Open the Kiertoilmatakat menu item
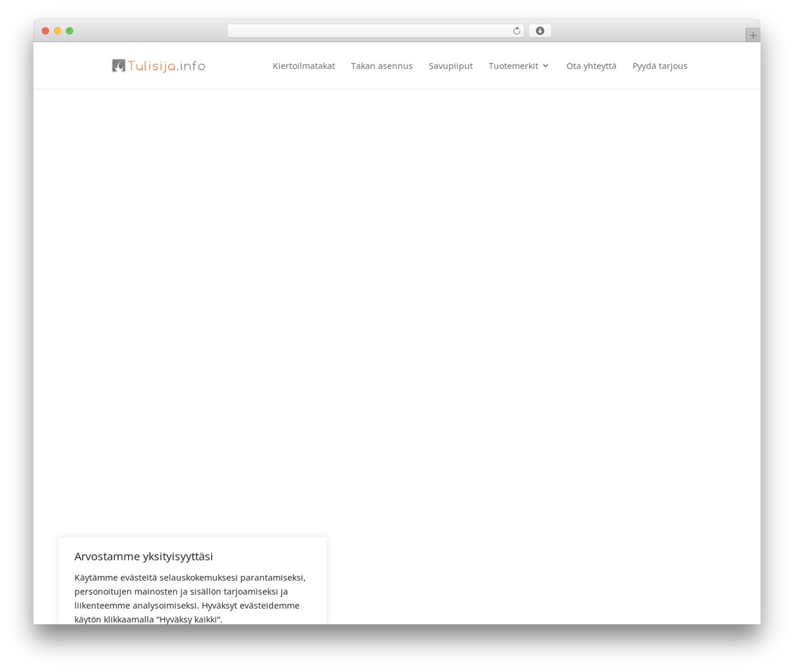This screenshot has height=672, width=794. coord(304,66)
